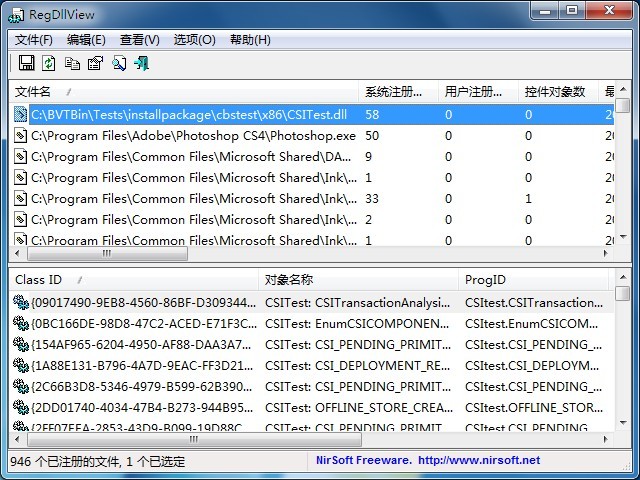640x480 pixels.
Task: Open the 查看(V) menu
Action: coord(139,40)
